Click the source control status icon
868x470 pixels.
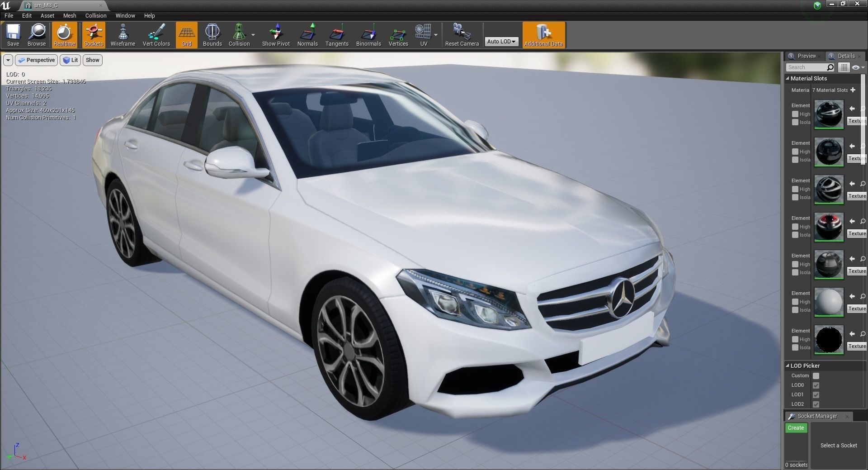tap(817, 5)
